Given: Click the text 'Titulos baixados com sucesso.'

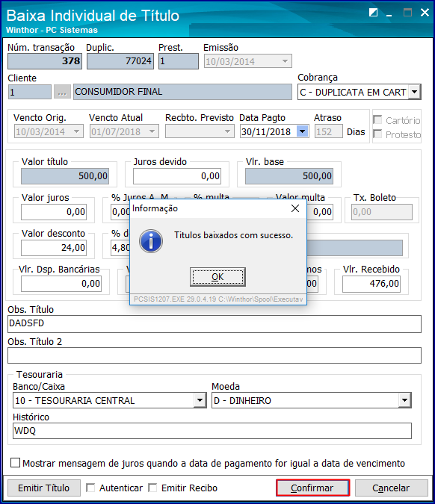Looking at the screenshot, I should 234,235.
